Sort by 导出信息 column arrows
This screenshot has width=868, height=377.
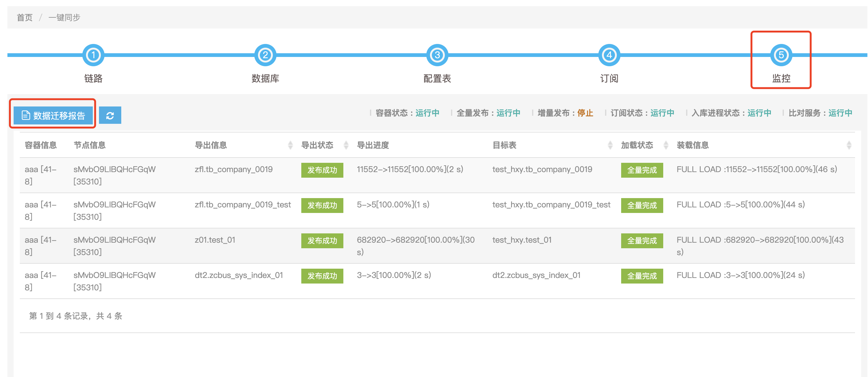[x=290, y=145]
